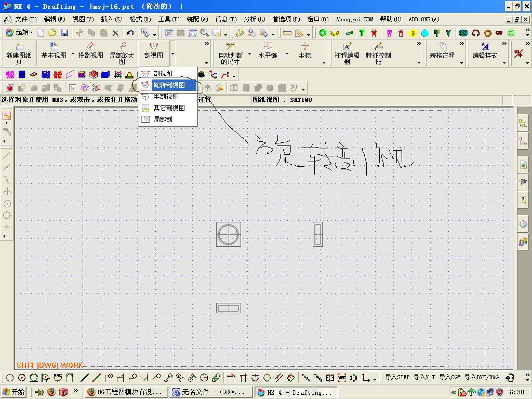Viewport: 532px width, 399px height.
Task: Click 基本视图 base view button
Action: point(54,51)
